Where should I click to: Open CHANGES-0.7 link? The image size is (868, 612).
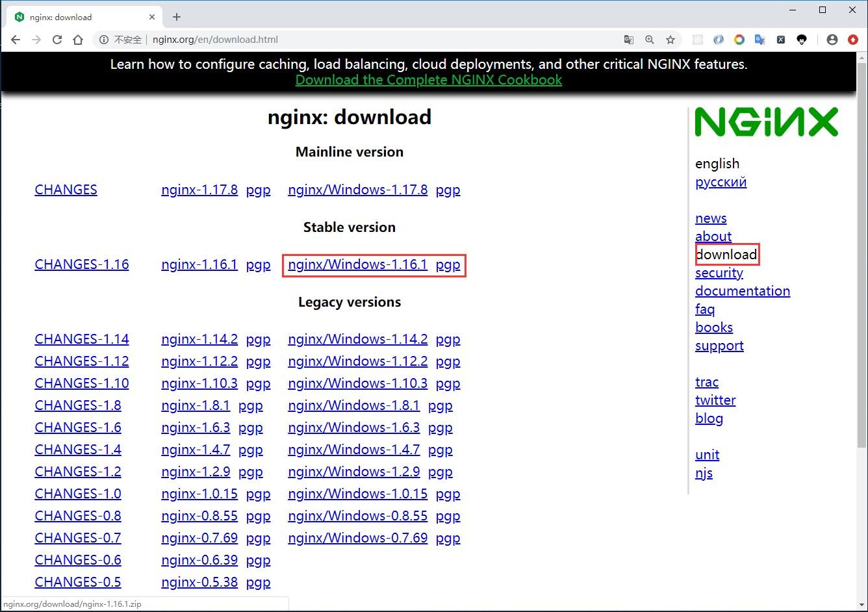[x=78, y=538]
